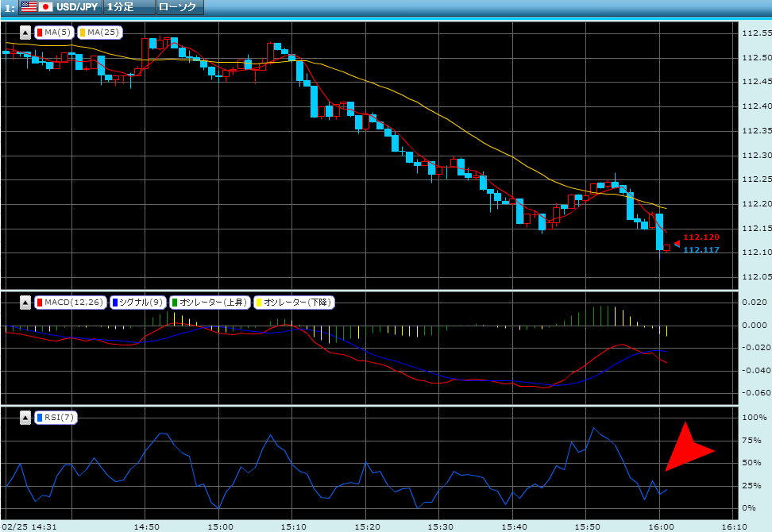Select the RSI(7) indicator label
This screenshot has height=532, width=772.
pyautogui.click(x=56, y=418)
